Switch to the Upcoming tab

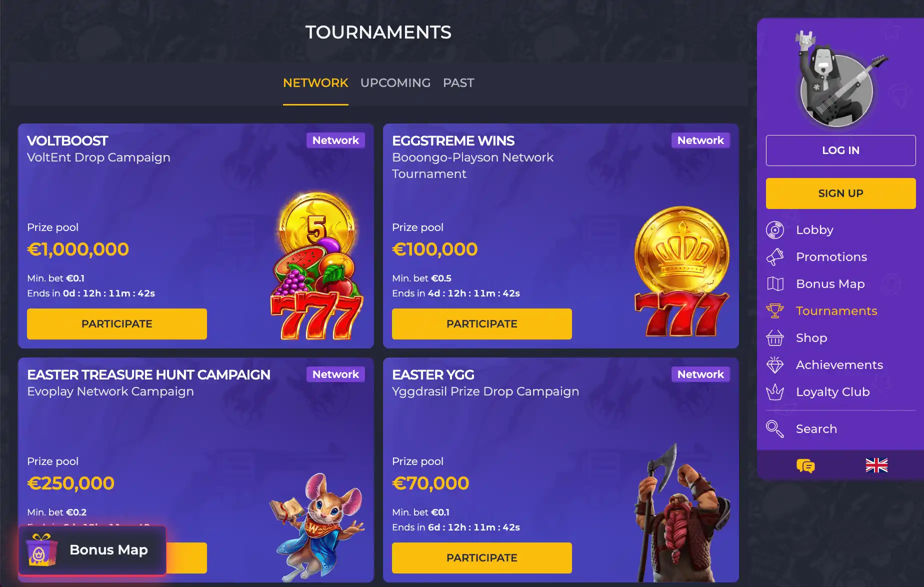(395, 83)
